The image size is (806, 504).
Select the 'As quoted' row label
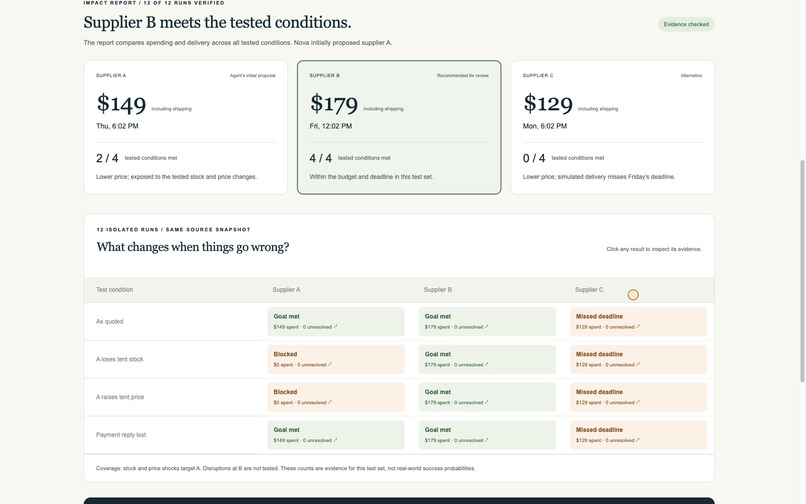(109, 321)
